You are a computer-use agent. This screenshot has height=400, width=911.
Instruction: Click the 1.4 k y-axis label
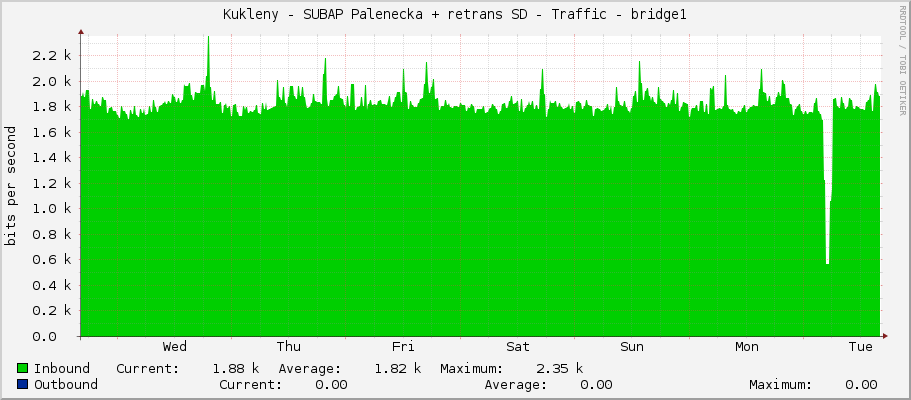pos(53,158)
